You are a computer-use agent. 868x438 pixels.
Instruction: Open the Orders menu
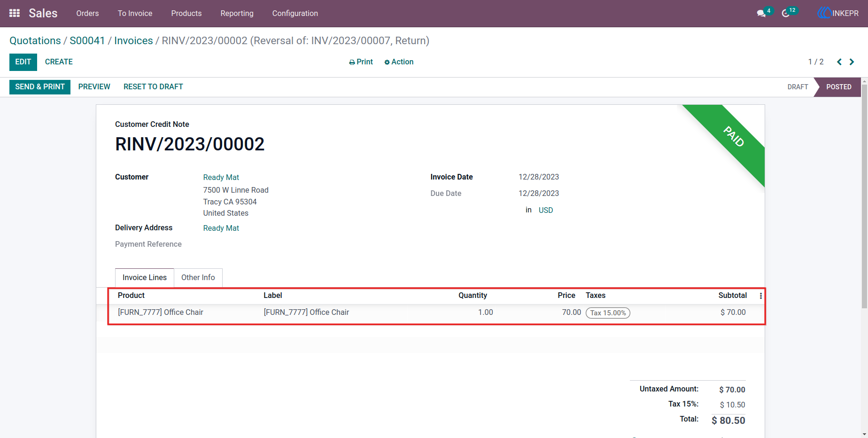click(87, 13)
